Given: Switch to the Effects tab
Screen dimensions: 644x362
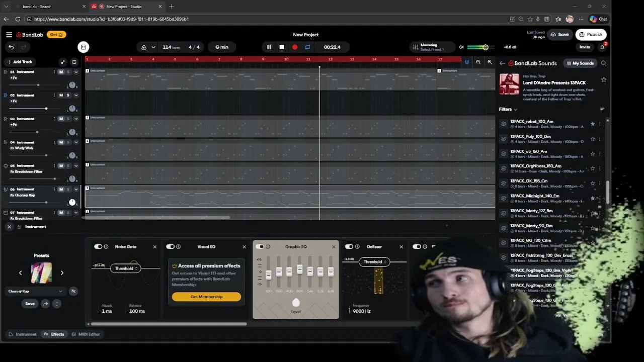Looking at the screenshot, I should 54,334.
